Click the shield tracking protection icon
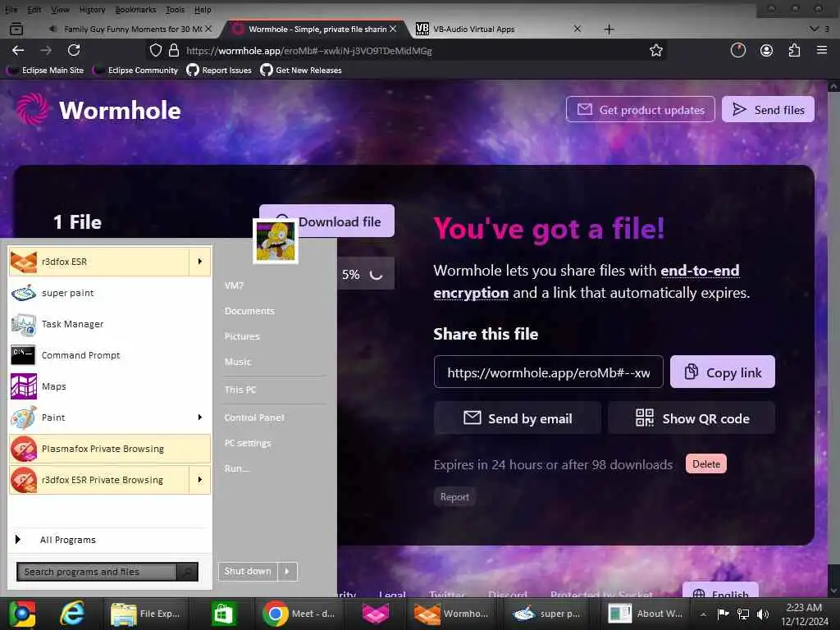The width and height of the screenshot is (840, 630). click(155, 50)
